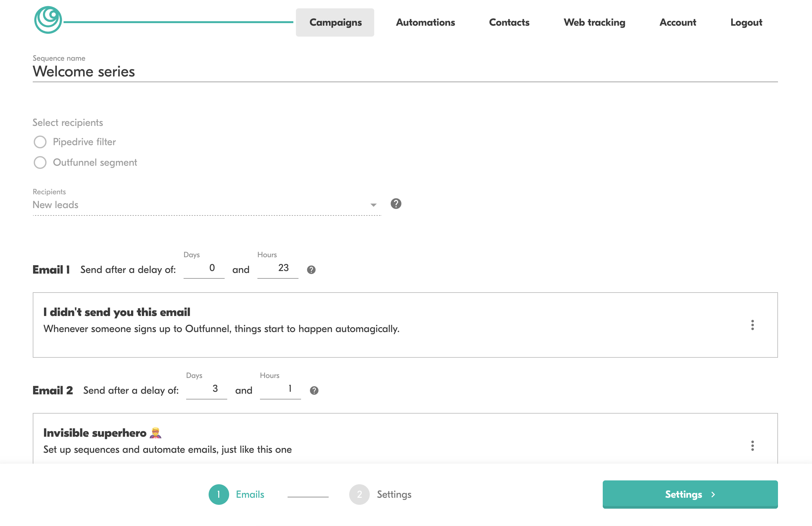Click help icon for Email 1 delay
The image size is (812, 526).
point(311,270)
